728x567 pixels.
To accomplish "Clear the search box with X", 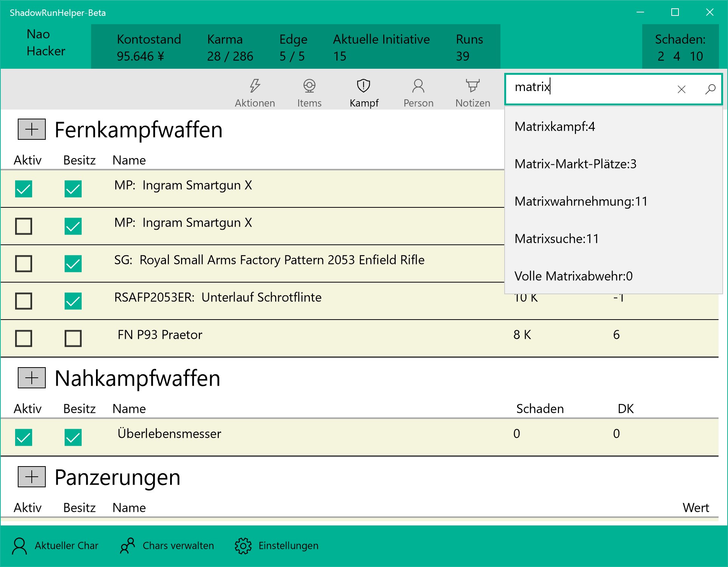I will [x=682, y=89].
